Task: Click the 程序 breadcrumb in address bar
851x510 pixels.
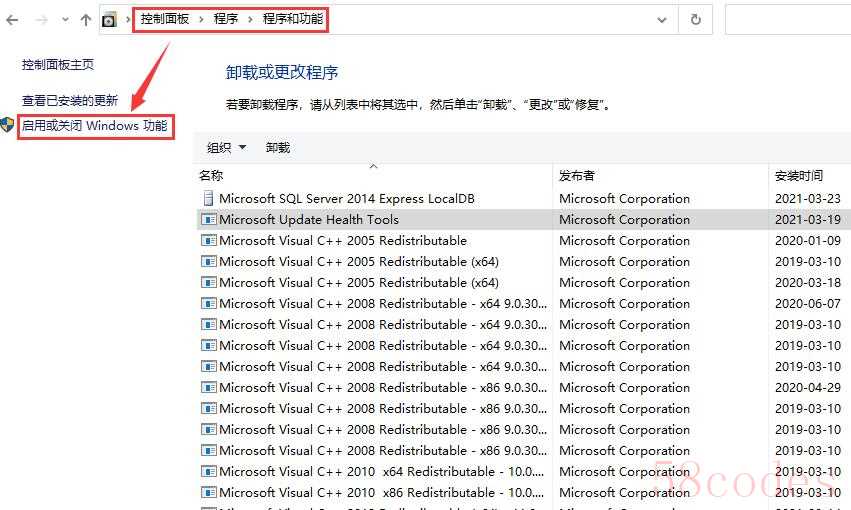Action: pos(226,19)
